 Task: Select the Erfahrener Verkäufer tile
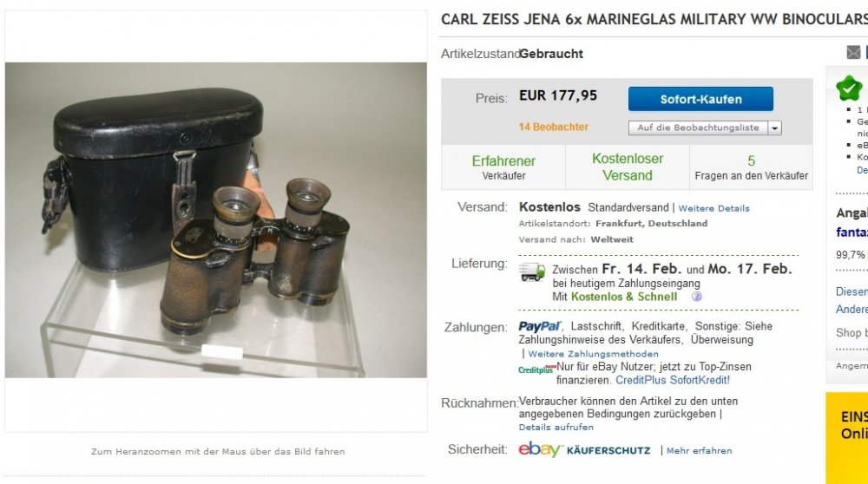tap(503, 167)
